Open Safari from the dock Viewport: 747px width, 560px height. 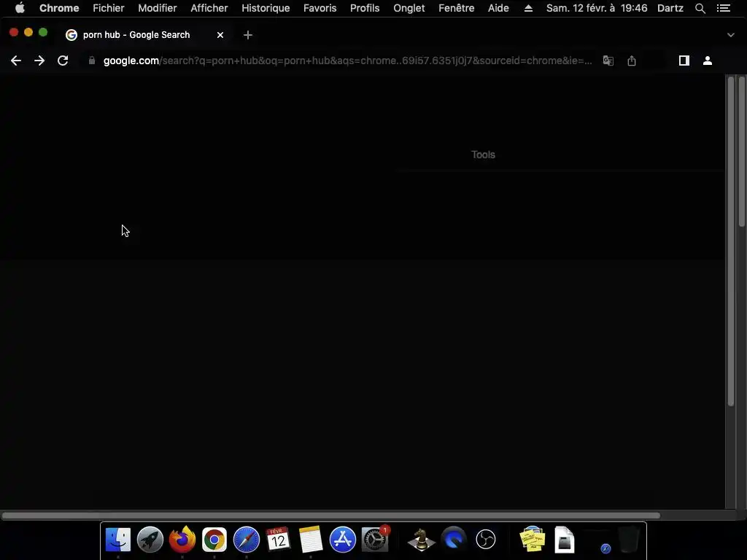click(247, 540)
